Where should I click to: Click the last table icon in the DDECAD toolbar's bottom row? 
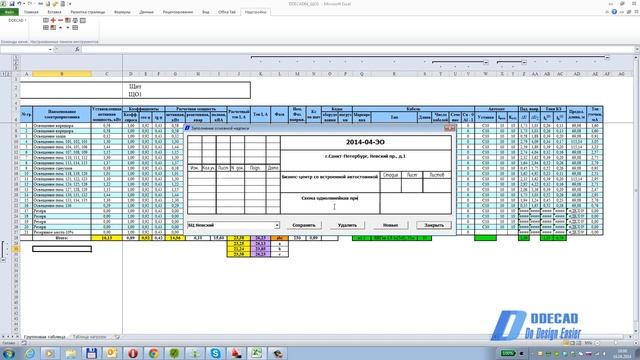75,28
